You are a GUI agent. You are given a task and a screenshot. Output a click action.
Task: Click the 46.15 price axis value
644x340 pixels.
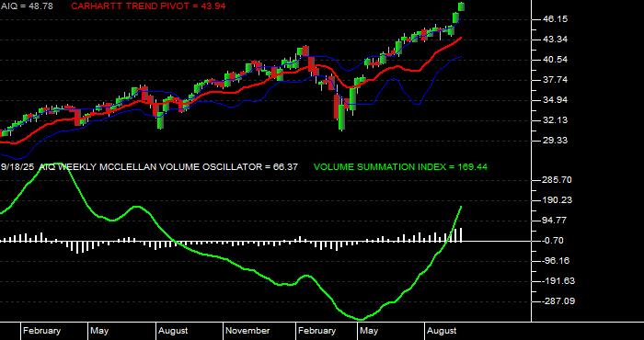555,19
